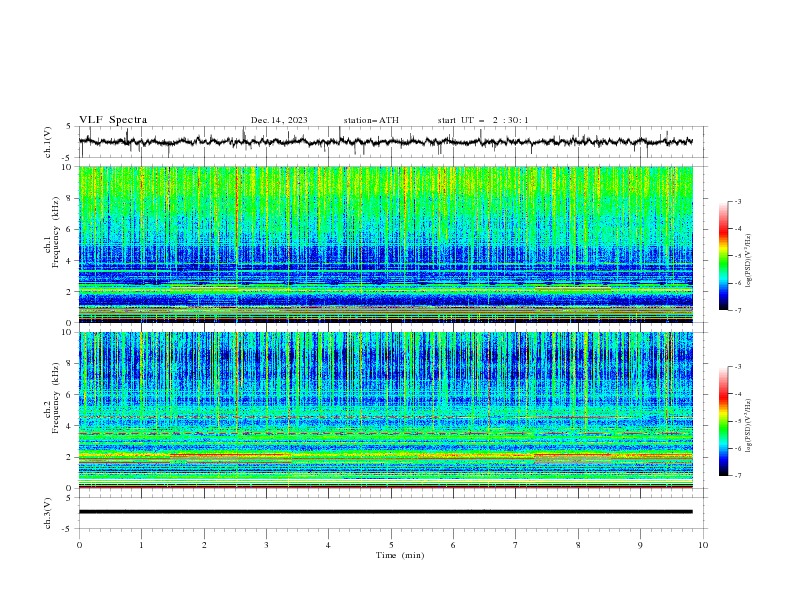The image size is (792, 612).
Task: Click the "-3" tick on upper color bar
Action: click(738, 201)
